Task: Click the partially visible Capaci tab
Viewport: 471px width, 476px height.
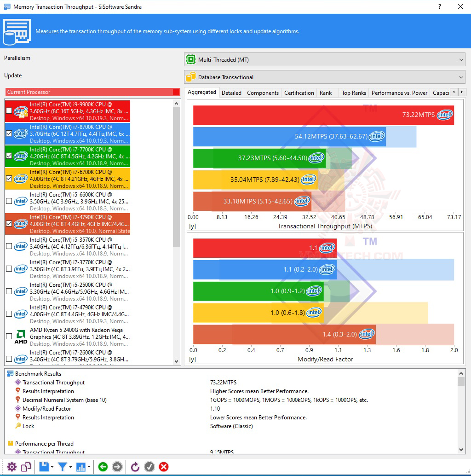Action: 441,93
